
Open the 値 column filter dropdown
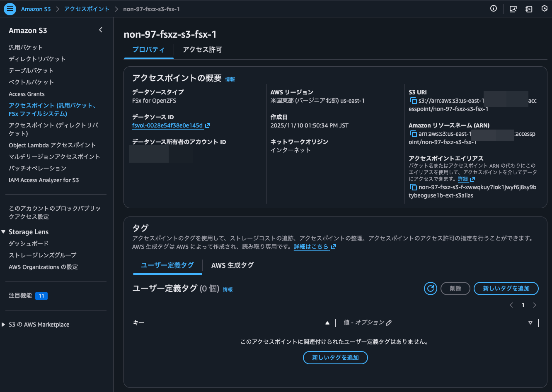click(530, 322)
